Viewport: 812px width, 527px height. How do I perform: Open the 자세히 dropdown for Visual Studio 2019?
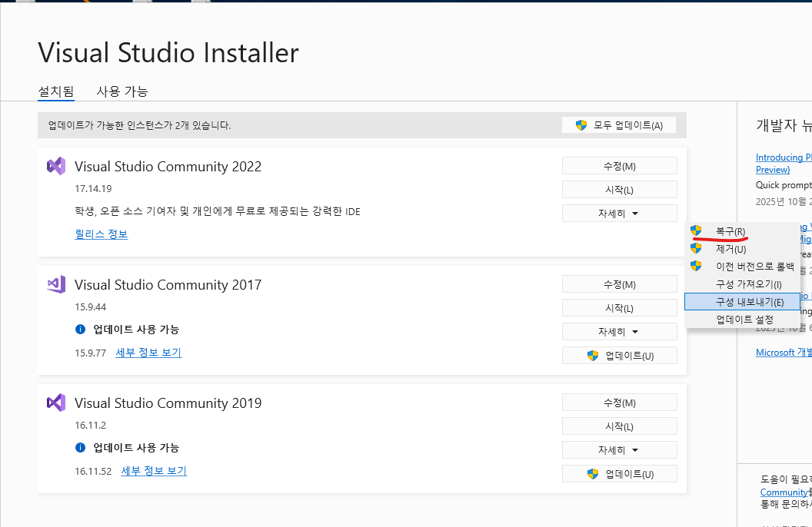tap(619, 450)
